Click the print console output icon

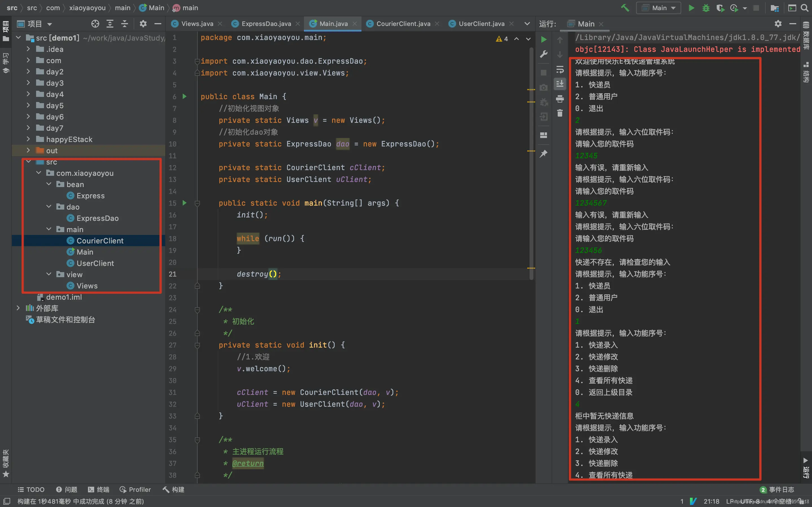560,99
